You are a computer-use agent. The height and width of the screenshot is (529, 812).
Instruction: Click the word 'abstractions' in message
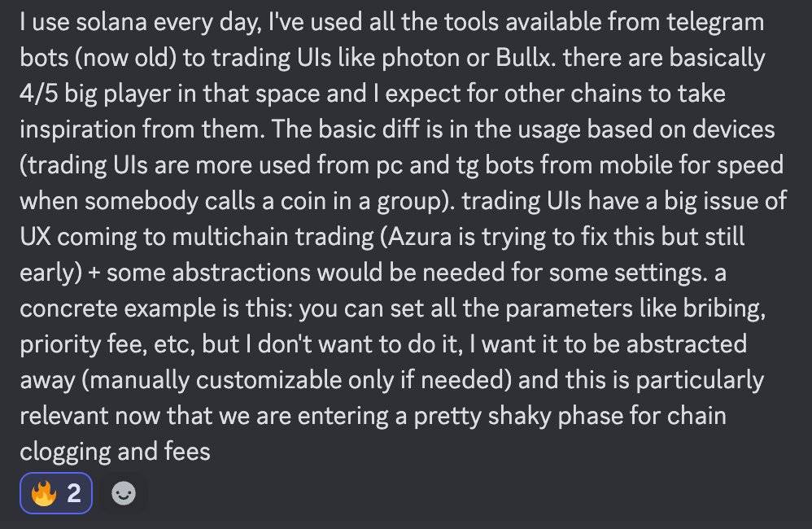tap(242, 273)
